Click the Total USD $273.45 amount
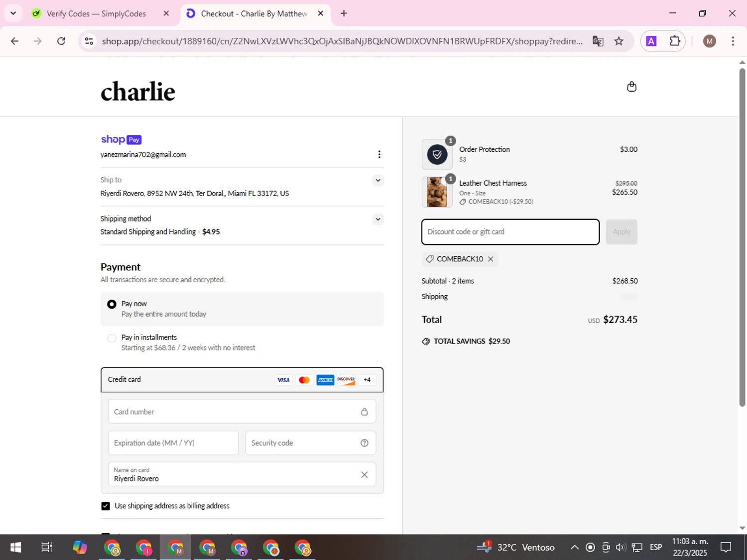The image size is (747, 560). coord(613,320)
